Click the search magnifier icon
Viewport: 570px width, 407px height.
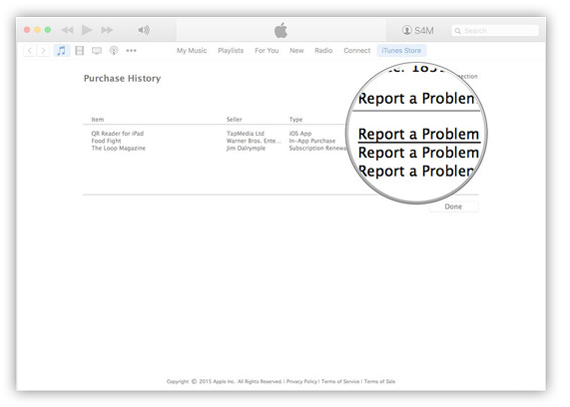(458, 31)
